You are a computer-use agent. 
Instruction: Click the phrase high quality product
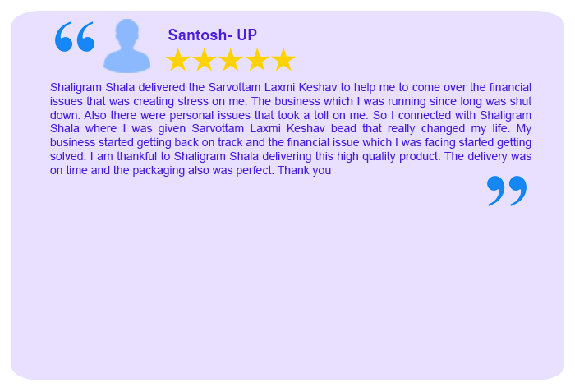click(388, 157)
